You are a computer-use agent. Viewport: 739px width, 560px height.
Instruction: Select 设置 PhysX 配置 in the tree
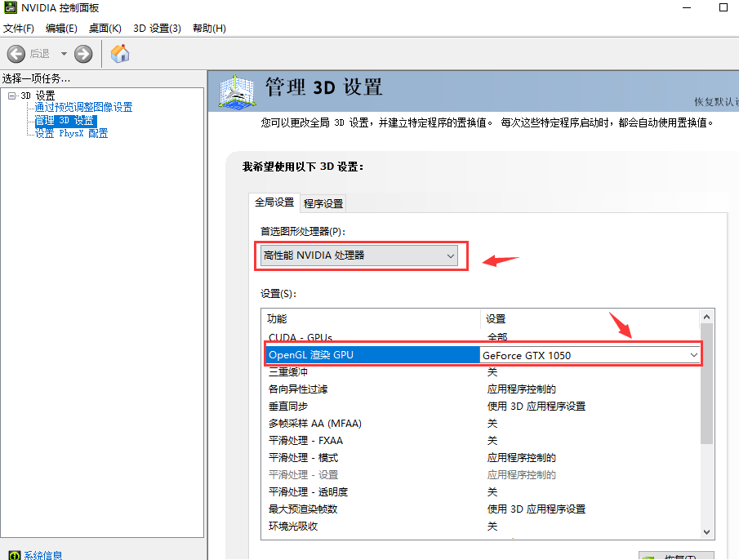(x=72, y=133)
